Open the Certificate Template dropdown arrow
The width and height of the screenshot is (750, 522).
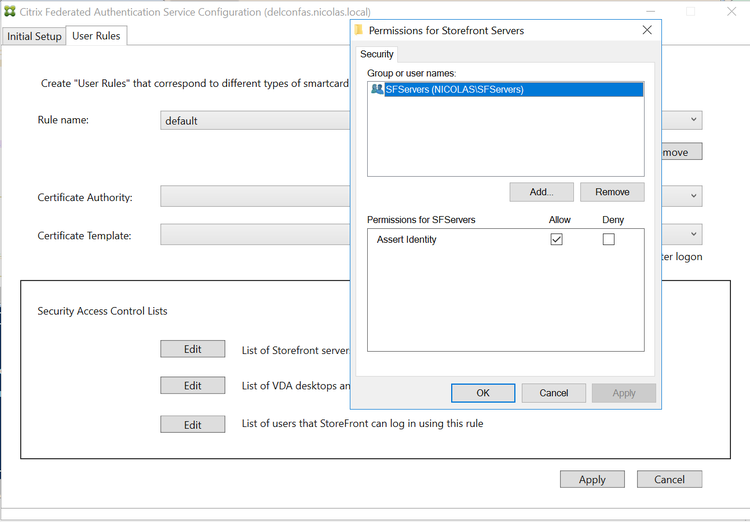pyautogui.click(x=694, y=234)
